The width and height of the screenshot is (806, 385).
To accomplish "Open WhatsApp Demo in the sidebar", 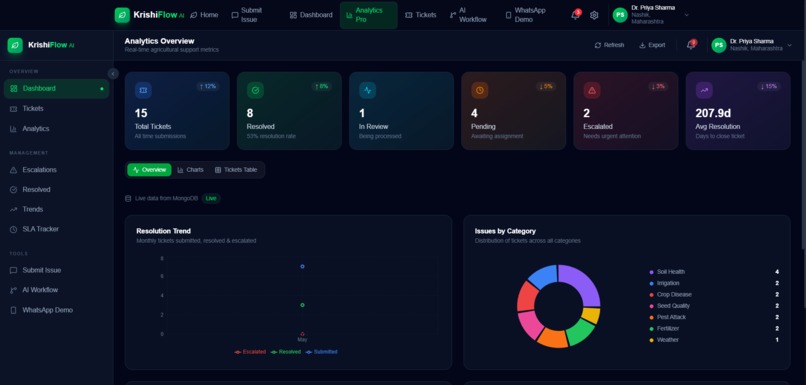I will coord(57,310).
